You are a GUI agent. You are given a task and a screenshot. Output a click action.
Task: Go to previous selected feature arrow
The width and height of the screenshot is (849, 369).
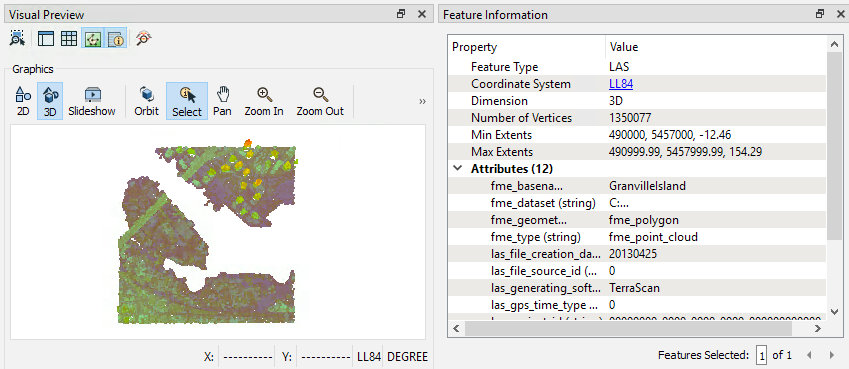pyautogui.click(x=809, y=355)
